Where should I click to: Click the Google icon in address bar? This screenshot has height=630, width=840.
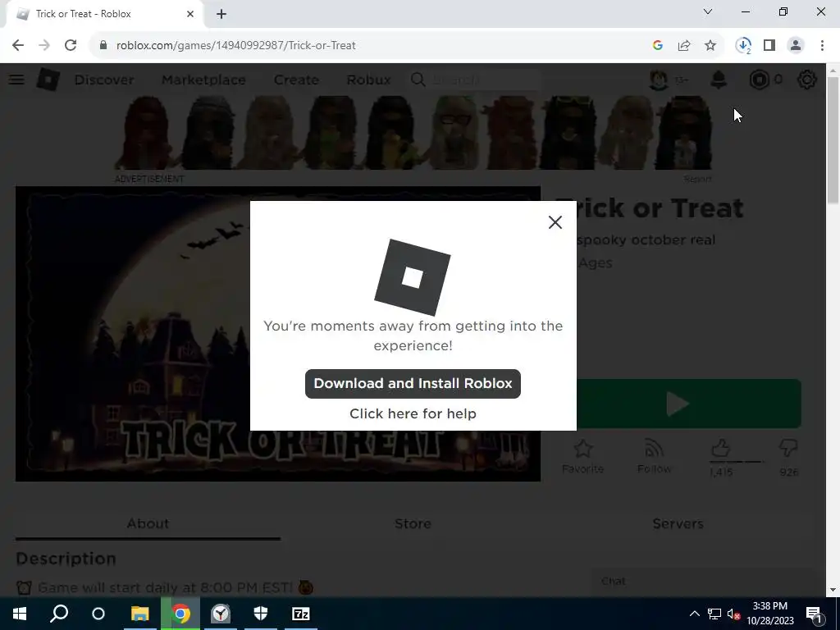coord(658,46)
